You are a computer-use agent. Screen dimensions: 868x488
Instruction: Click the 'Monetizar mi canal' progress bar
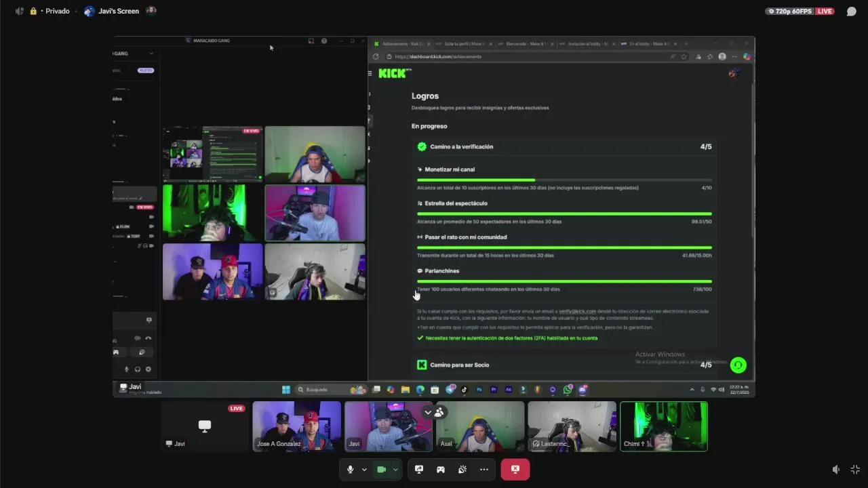point(564,180)
